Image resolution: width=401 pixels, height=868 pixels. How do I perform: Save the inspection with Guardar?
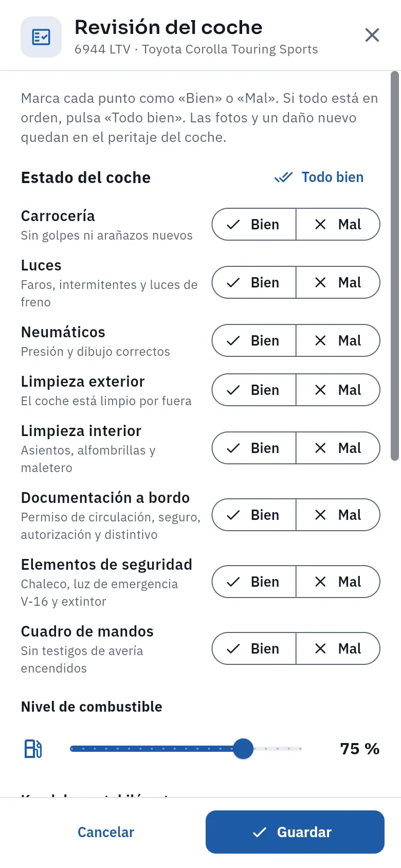pyautogui.click(x=295, y=832)
